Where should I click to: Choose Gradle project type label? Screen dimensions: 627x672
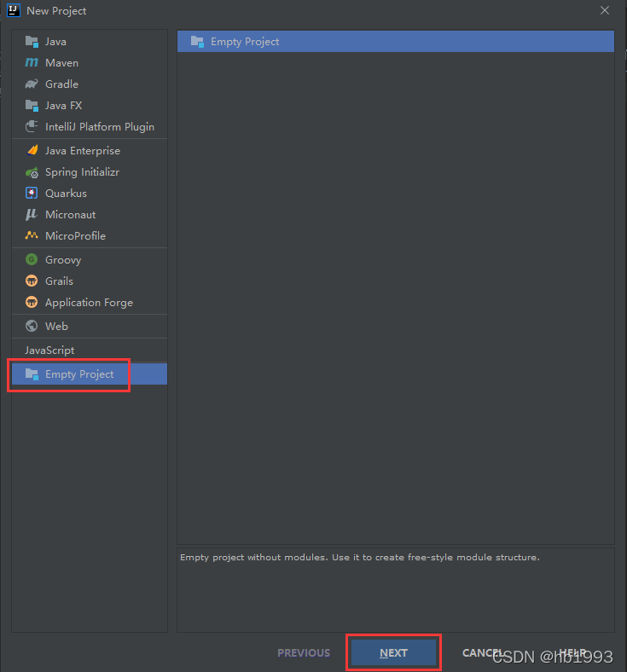pyautogui.click(x=61, y=84)
